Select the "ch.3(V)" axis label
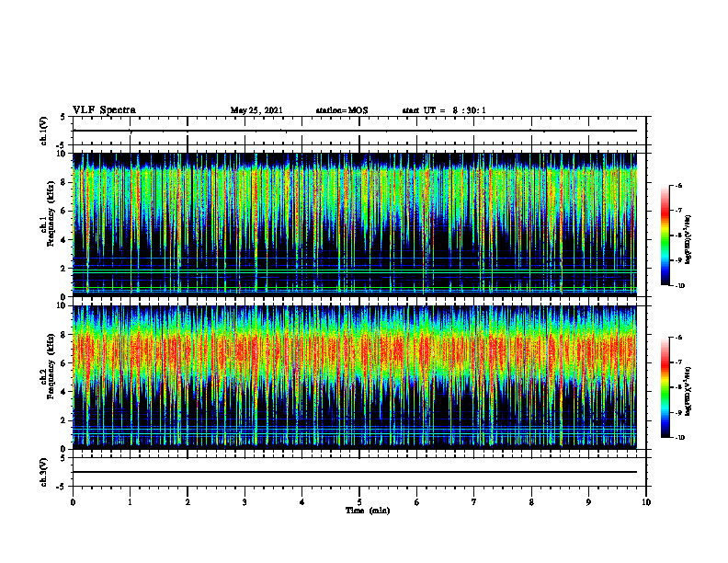This screenshot has width=728, height=563. point(44,472)
